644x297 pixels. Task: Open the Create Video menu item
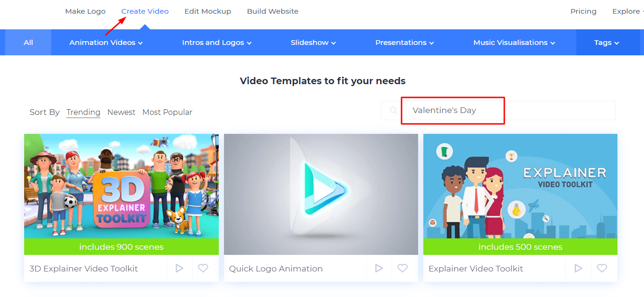[145, 11]
